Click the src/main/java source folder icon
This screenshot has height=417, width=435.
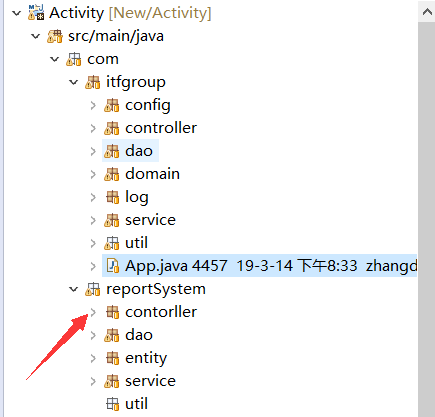[55, 36]
